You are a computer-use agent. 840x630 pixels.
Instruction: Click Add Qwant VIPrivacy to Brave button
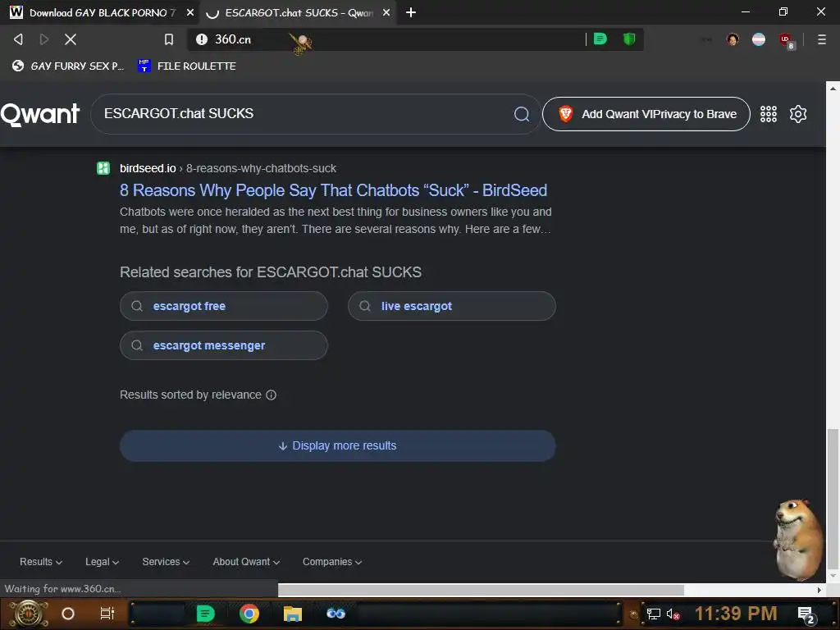click(x=646, y=113)
